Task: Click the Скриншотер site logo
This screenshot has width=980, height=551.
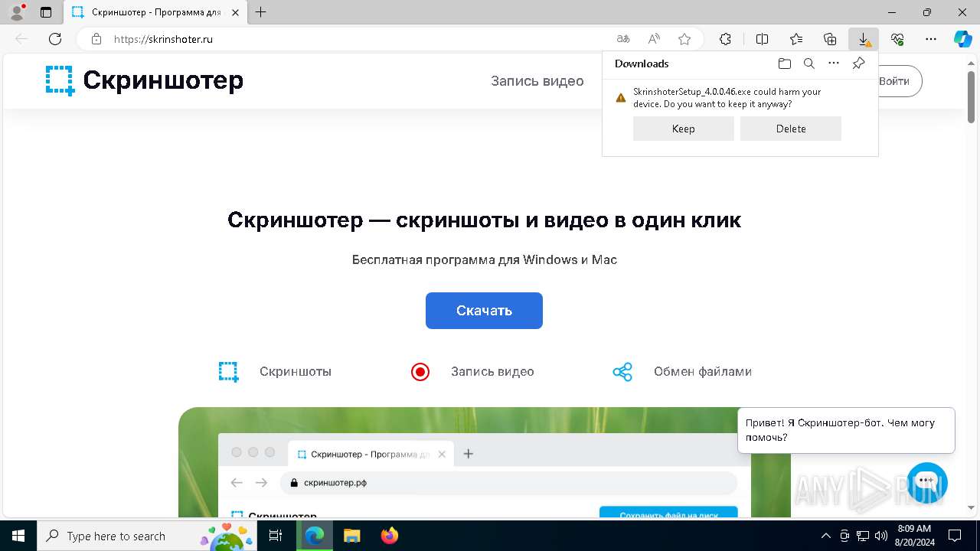Action: [144, 80]
